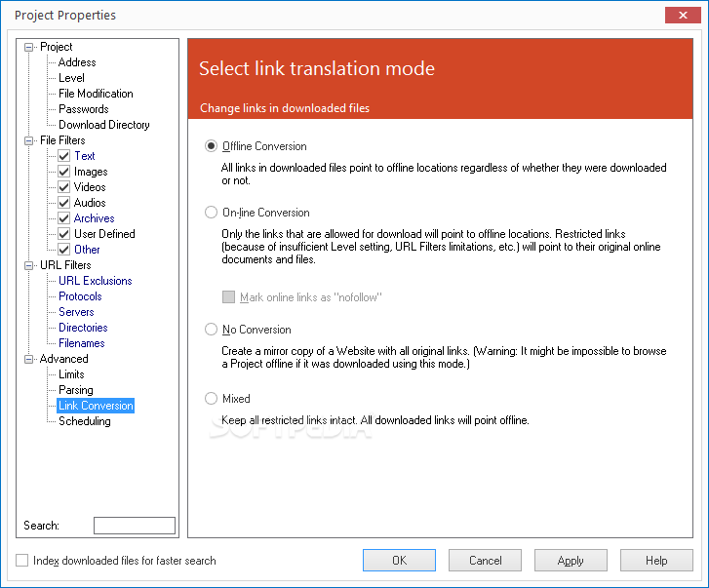Uncheck the Other file filter checkbox
Screen dimensions: 709x588
point(64,250)
